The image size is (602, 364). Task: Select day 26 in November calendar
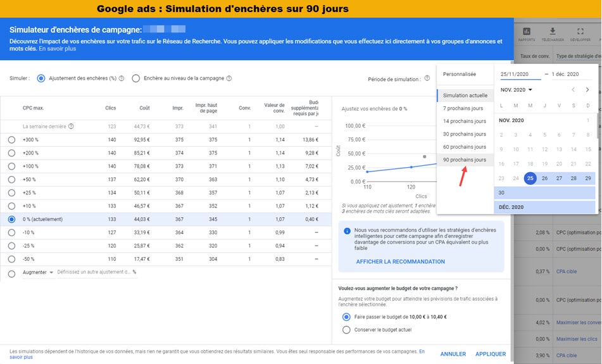(544, 178)
